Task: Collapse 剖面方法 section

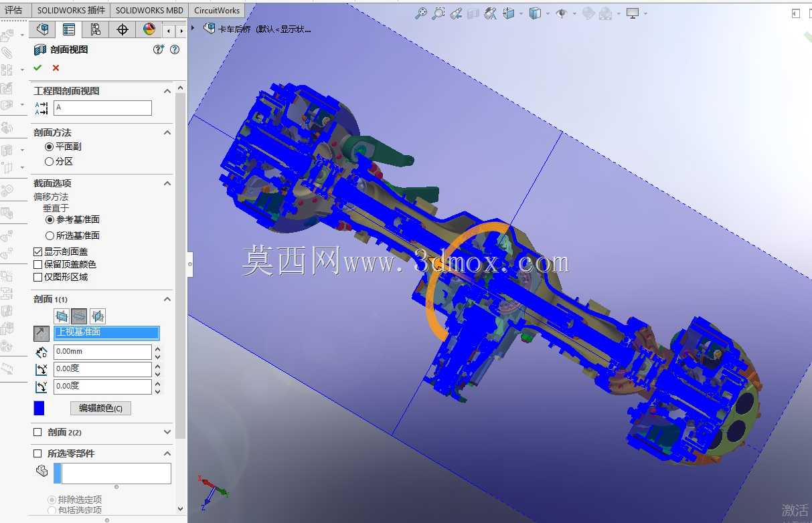Action: tap(167, 132)
